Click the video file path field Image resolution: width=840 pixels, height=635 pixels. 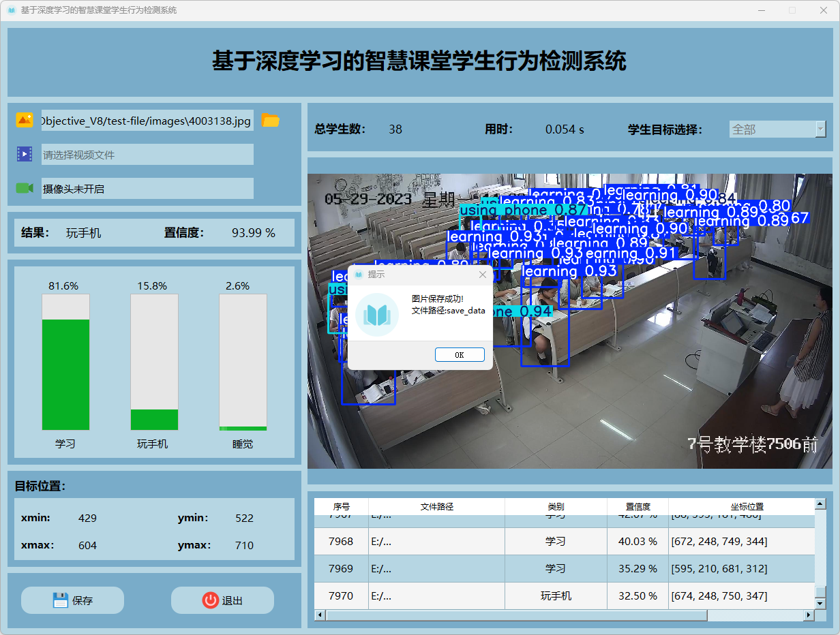147,155
